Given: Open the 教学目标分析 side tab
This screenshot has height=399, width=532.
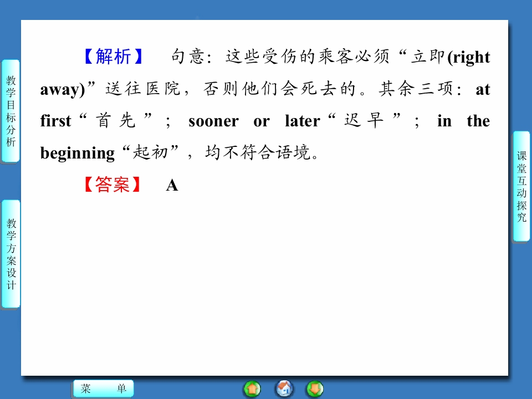Looking at the screenshot, I should click(11, 111).
